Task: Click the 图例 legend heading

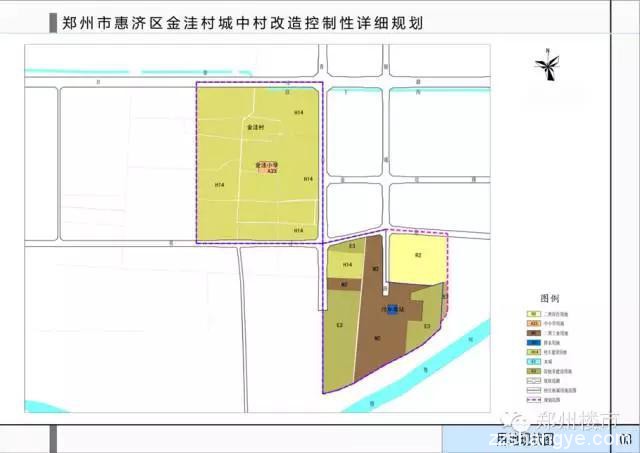Action: coord(549,298)
